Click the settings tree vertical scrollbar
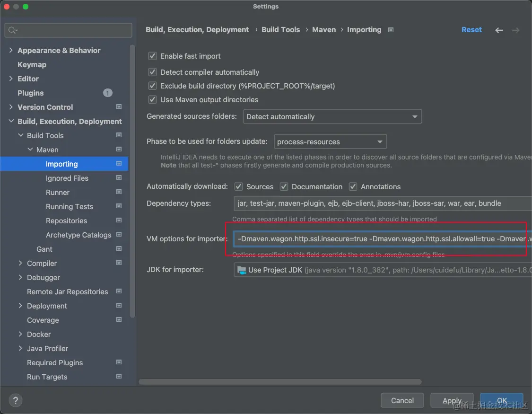The image size is (532, 414). pos(132,182)
